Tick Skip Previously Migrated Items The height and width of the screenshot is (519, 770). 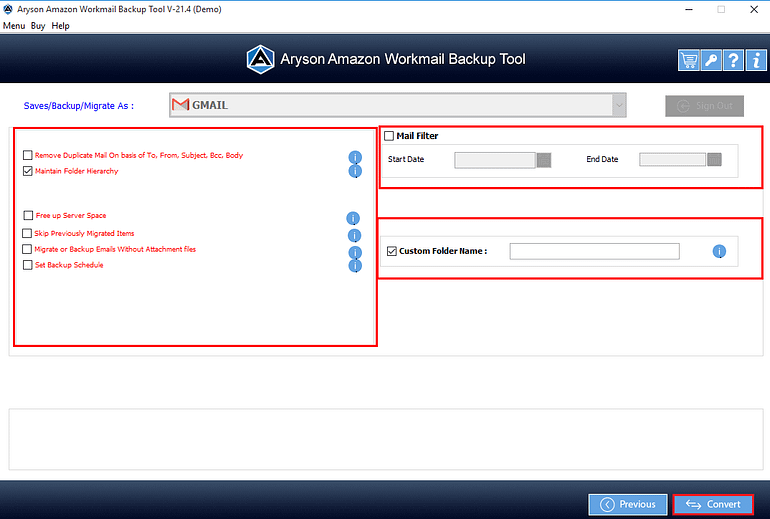point(28,234)
